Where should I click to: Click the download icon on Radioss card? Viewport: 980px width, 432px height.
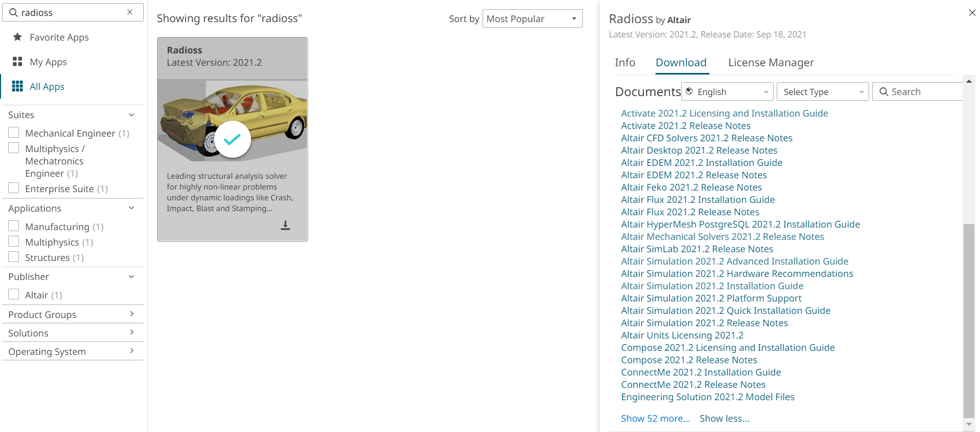(285, 225)
